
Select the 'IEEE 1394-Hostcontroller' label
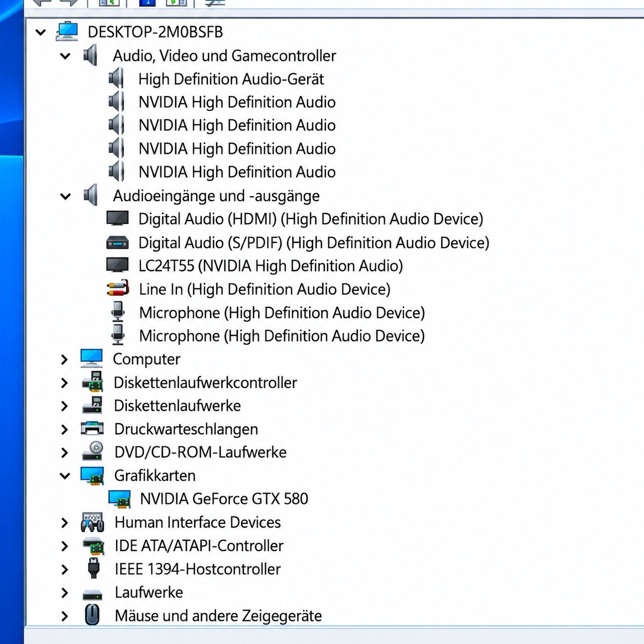click(x=198, y=569)
